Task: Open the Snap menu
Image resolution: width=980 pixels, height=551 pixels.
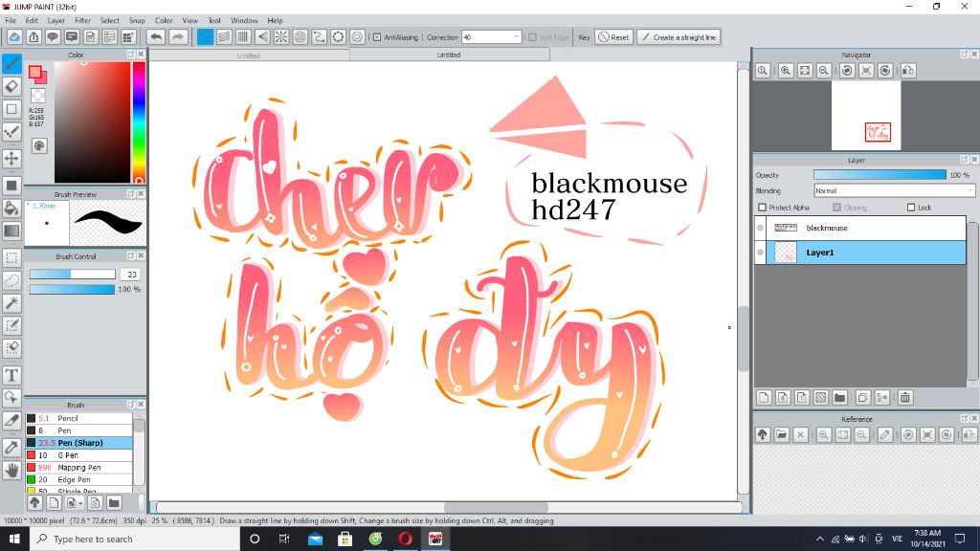Action: point(137,21)
